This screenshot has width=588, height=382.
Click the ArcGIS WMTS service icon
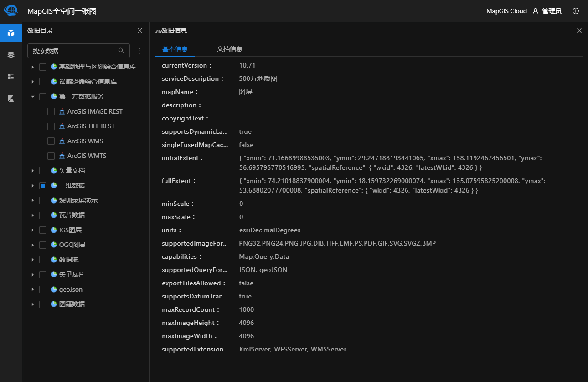point(62,156)
